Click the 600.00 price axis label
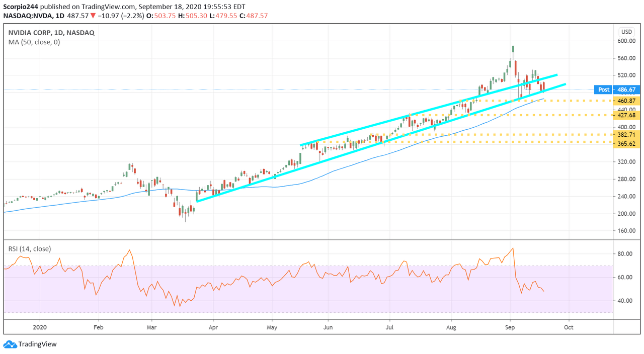 pyautogui.click(x=626, y=41)
